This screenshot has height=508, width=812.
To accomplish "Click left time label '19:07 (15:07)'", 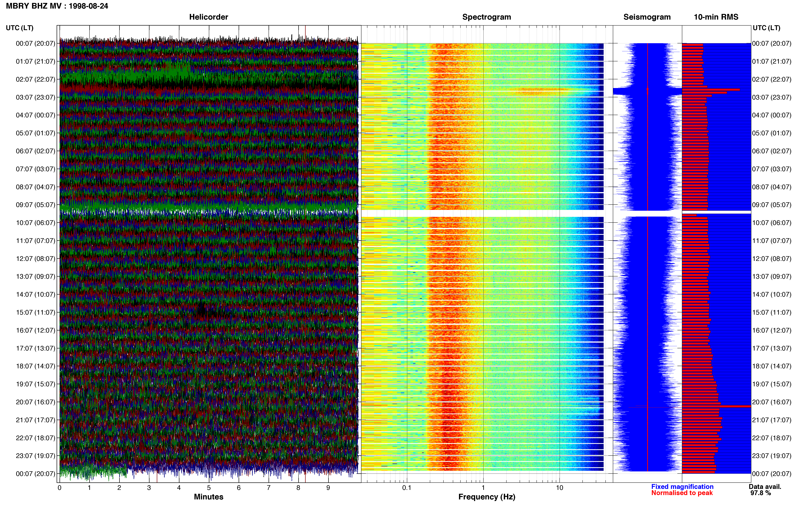I will [36, 384].
